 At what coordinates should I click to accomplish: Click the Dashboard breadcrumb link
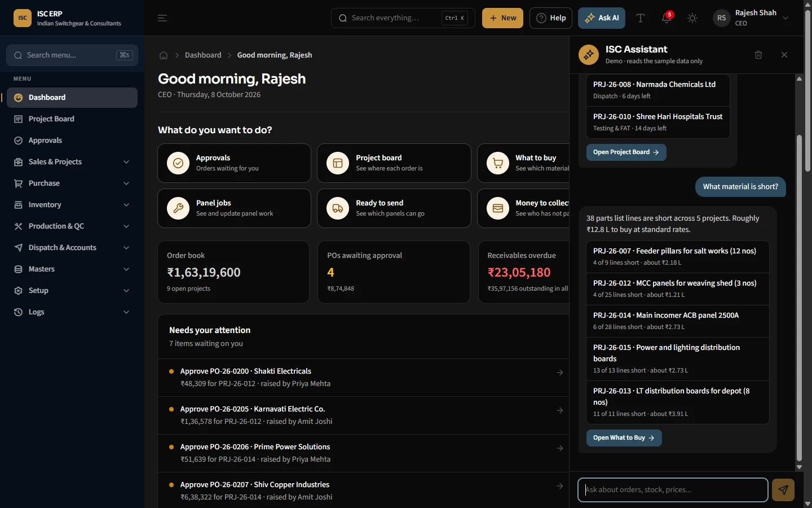tap(203, 55)
